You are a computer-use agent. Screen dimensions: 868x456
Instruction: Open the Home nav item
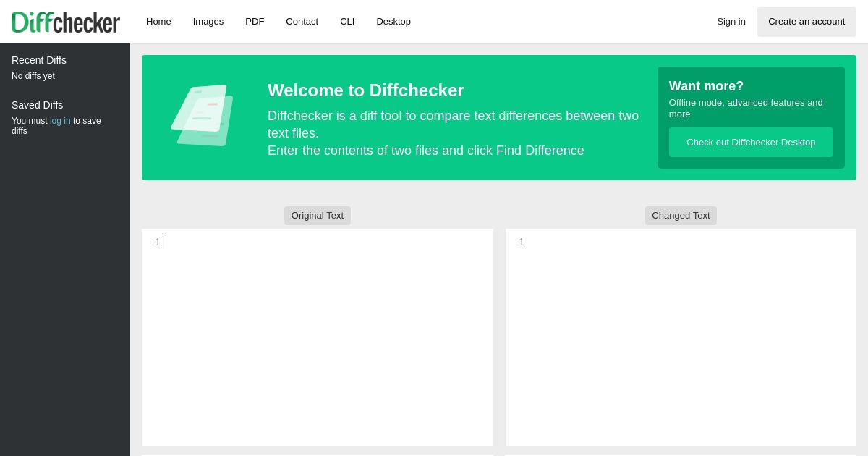[158, 22]
